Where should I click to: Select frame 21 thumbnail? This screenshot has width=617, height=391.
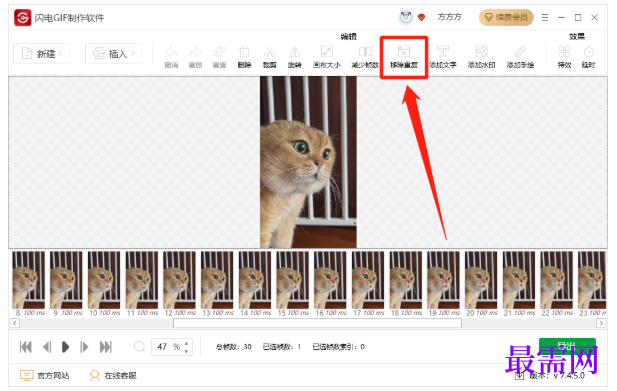click(519, 280)
